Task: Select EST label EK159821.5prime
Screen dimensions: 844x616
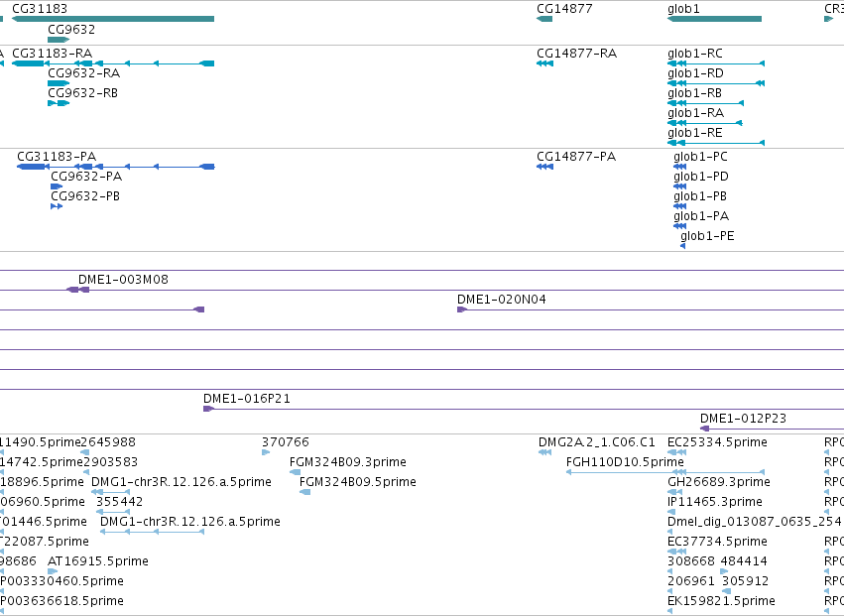Action: pos(721,602)
